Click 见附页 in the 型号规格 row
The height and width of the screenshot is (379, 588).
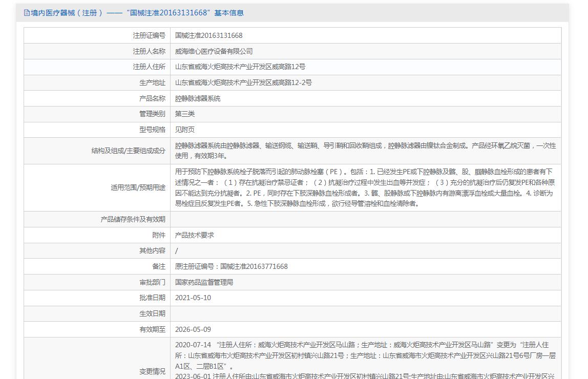pos(185,130)
